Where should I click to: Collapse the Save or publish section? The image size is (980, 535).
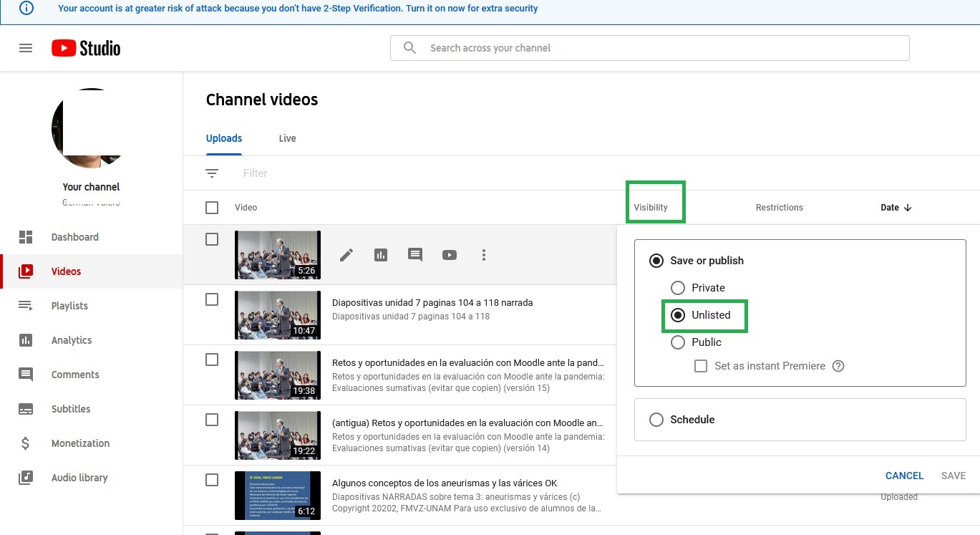656,261
